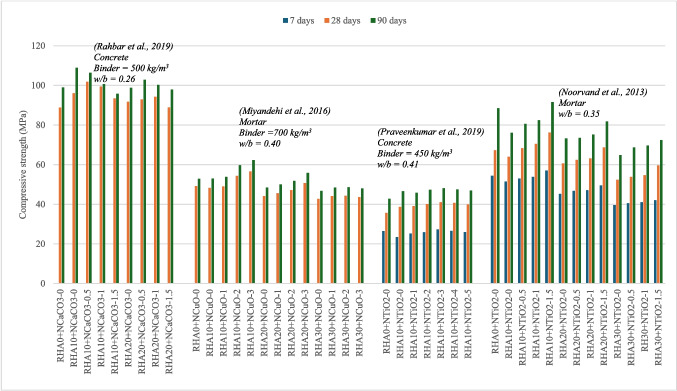The image size is (677, 391).
Task: Click the x-axis label RHA20+NCaCO3-0
Action: [x=128, y=327]
